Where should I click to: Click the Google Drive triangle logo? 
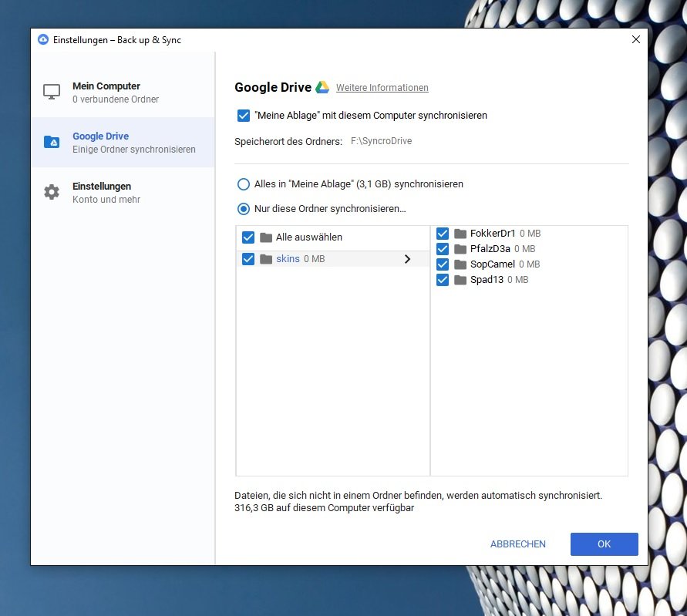tap(322, 87)
